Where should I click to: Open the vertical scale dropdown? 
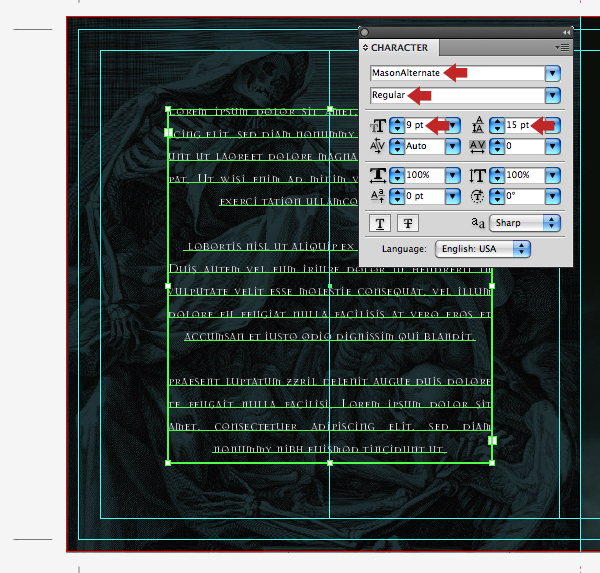(x=553, y=176)
